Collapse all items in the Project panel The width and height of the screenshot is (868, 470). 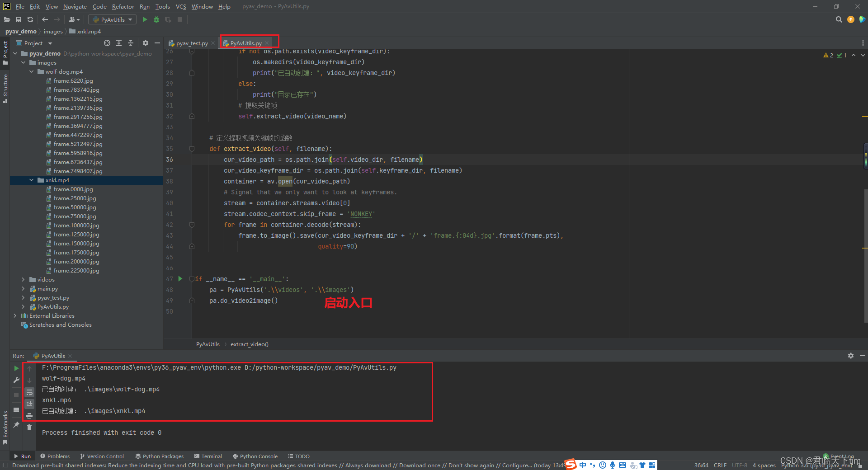click(131, 43)
